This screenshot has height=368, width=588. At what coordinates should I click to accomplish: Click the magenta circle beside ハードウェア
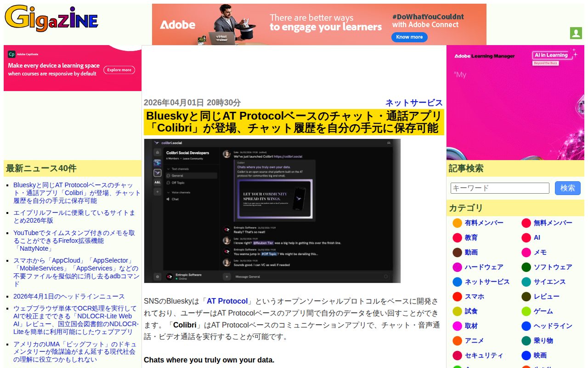pos(457,267)
